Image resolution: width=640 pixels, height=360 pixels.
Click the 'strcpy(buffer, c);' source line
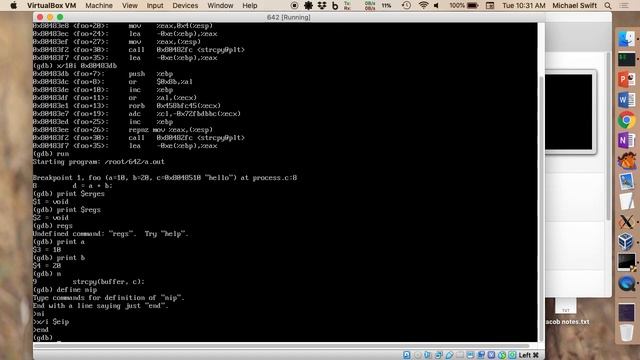click(x=109, y=282)
